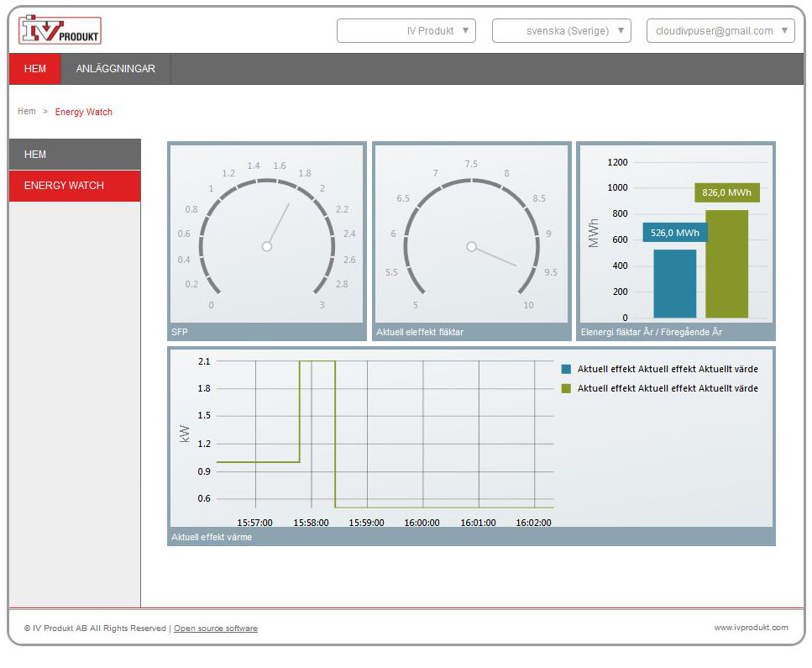This screenshot has height=668, width=812.
Task: Open the www.ivprodukt.com footer link
Action: [x=752, y=628]
